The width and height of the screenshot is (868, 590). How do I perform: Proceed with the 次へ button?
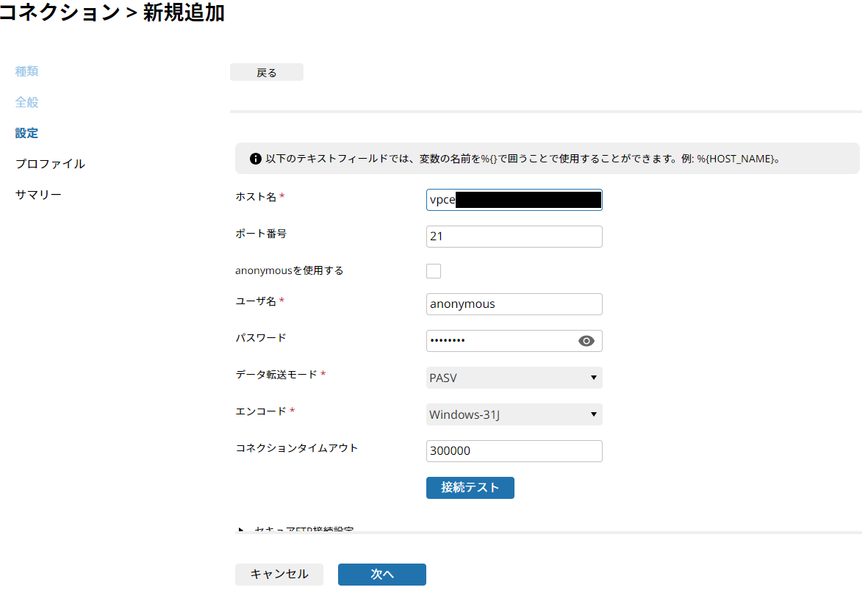(381, 575)
